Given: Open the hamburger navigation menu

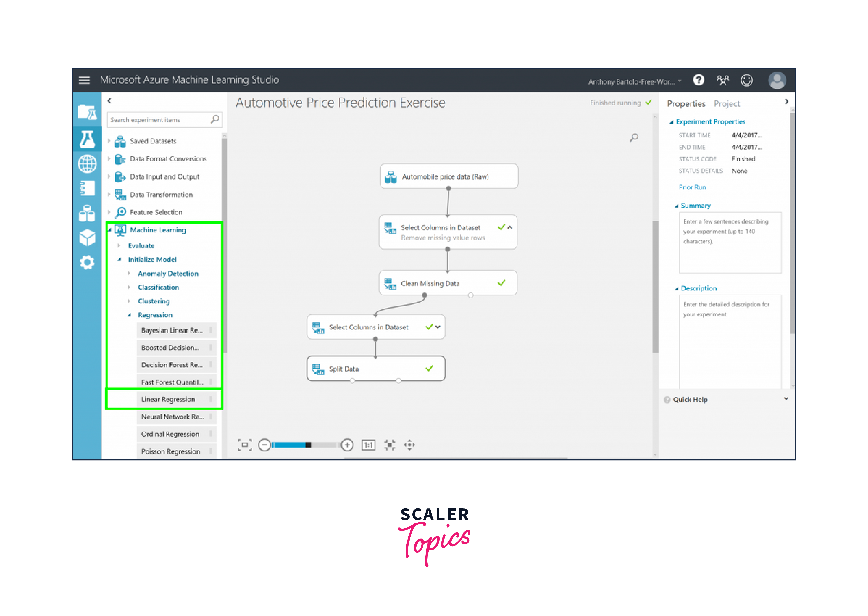Looking at the screenshot, I should coord(84,80).
